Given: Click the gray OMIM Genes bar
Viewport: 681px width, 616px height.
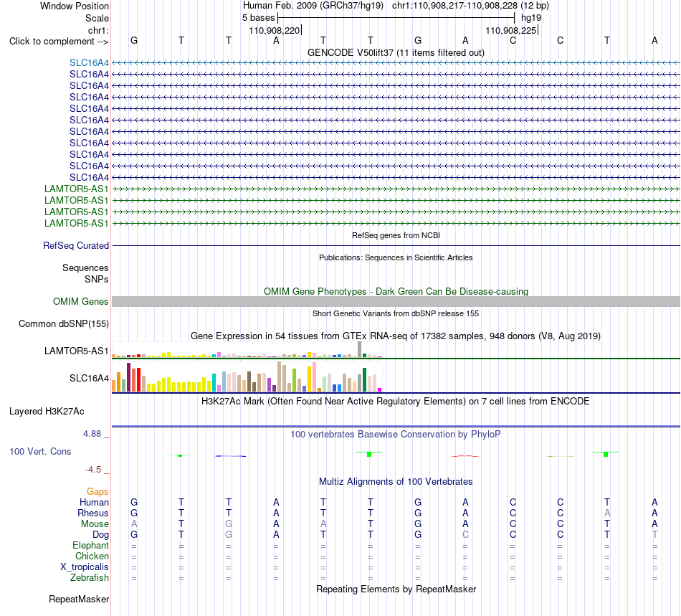Looking at the screenshot, I should [396, 301].
